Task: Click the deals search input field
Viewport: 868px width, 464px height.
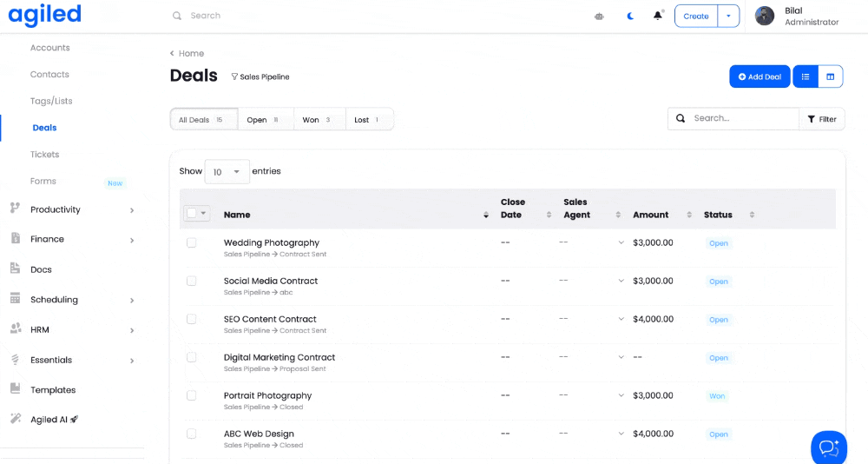Action: pyautogui.click(x=742, y=118)
